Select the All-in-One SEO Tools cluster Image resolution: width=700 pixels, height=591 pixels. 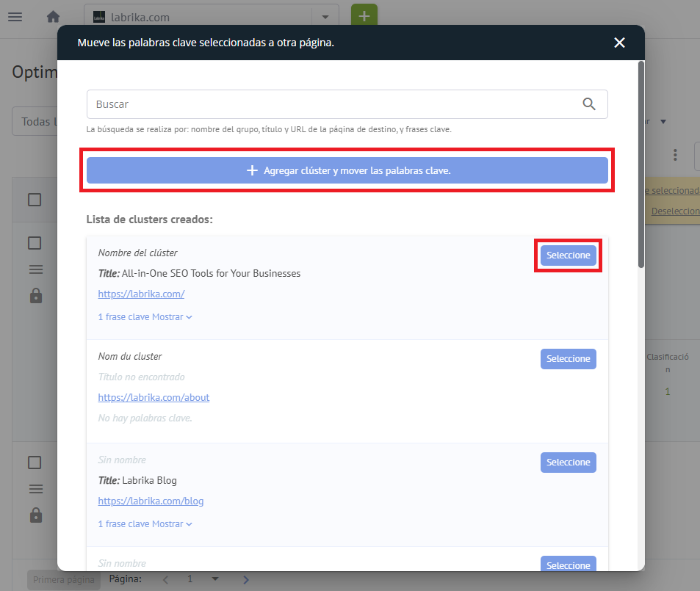pyautogui.click(x=568, y=255)
